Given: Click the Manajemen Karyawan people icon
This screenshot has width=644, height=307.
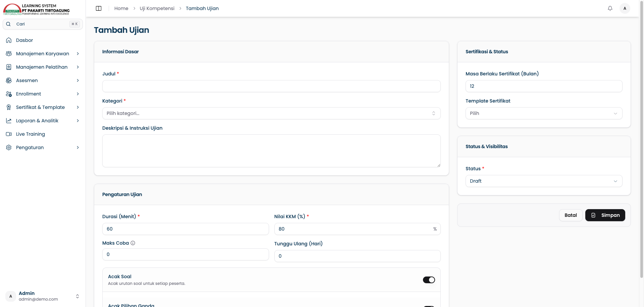Looking at the screenshot, I should click(x=9, y=54).
